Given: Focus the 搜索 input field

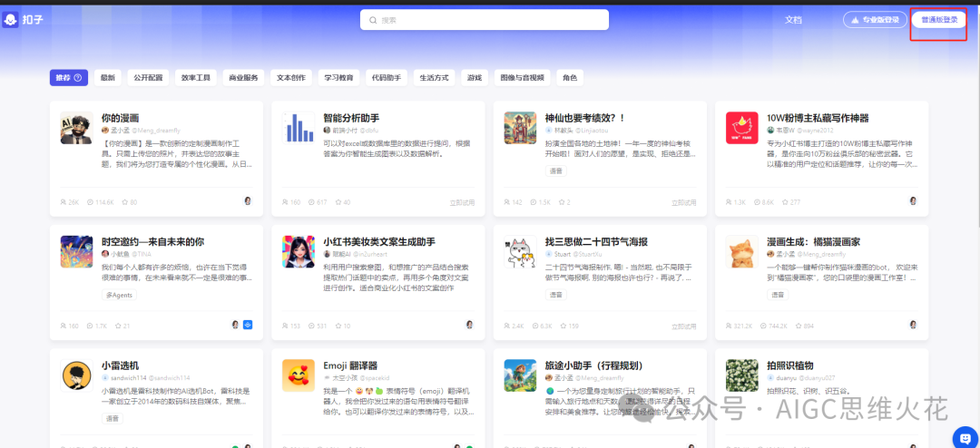Looking at the screenshot, I should (x=485, y=20).
